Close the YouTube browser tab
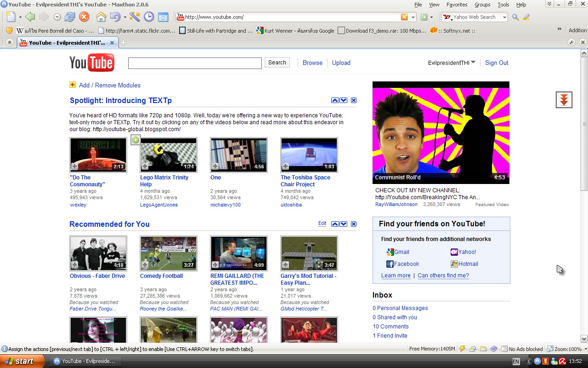This screenshot has height=368, width=588. pos(112,43)
